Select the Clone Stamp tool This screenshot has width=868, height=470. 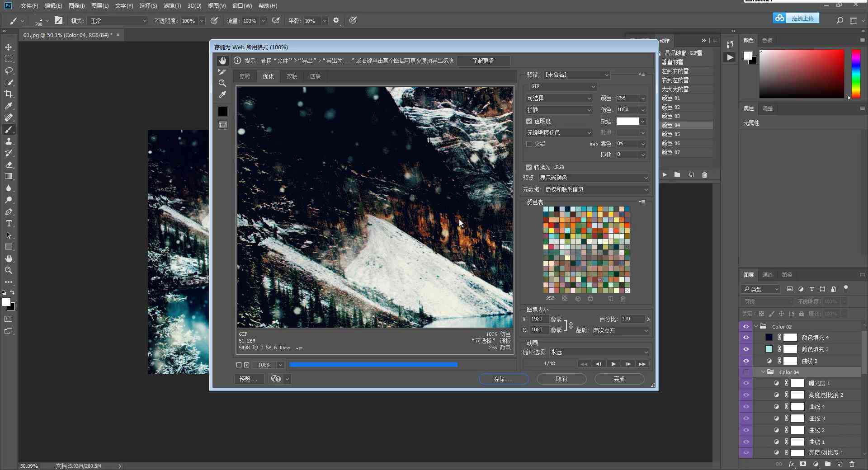[x=9, y=141]
